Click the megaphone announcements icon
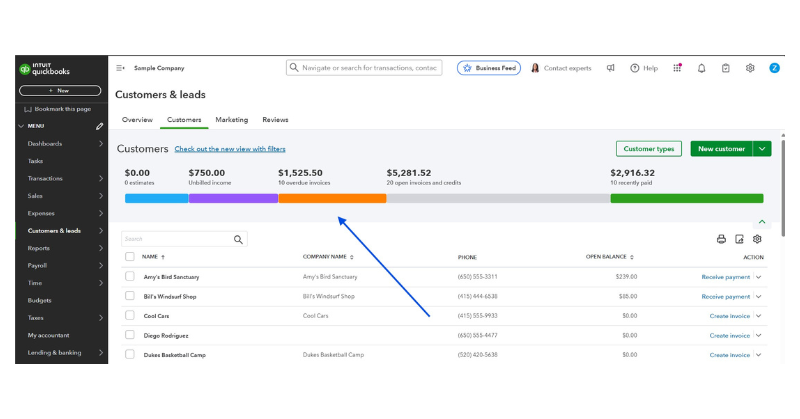Viewport: 800px width, 419px height. tap(610, 68)
